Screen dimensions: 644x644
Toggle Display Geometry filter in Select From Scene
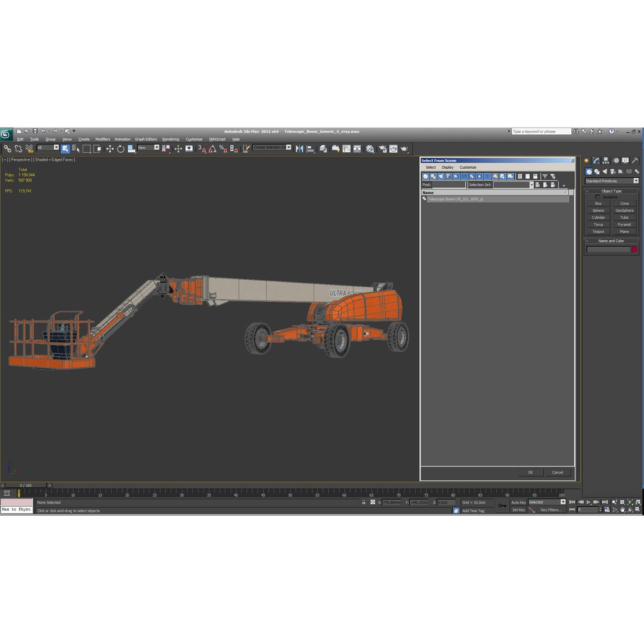[x=426, y=177]
